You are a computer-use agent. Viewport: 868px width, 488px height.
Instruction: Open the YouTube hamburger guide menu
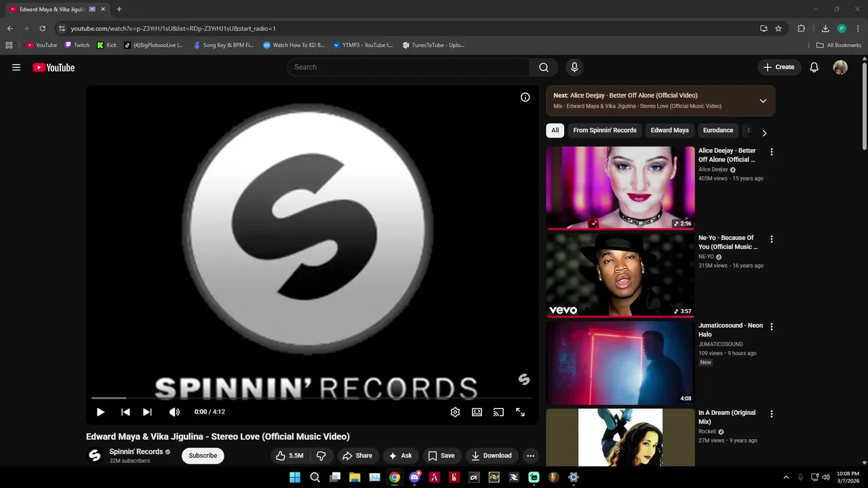[x=16, y=67]
